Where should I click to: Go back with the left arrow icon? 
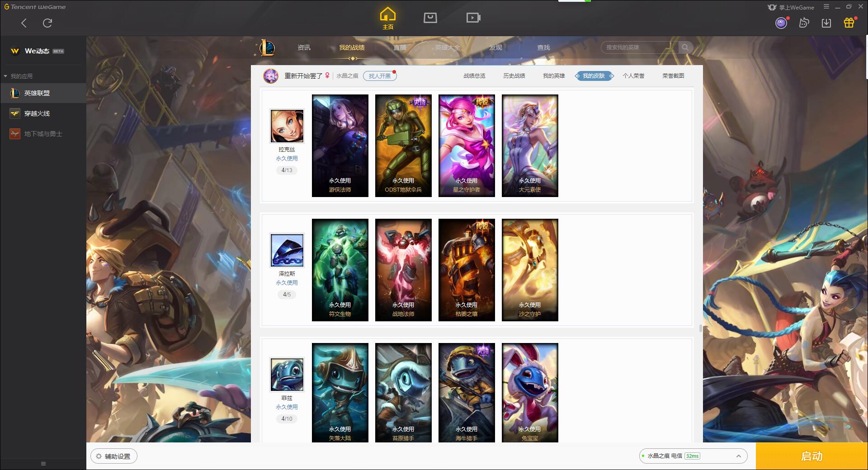coord(24,23)
